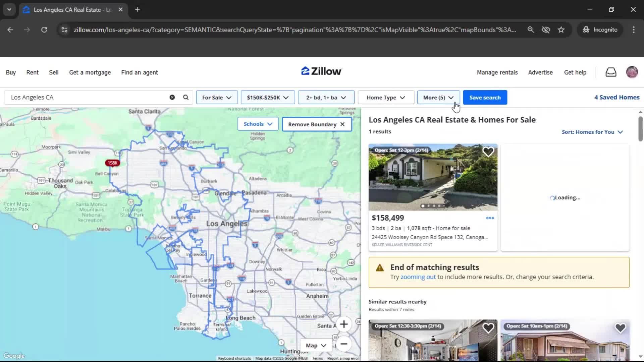Heart the Open Sat 12:30-3:30pm listing

click(x=488, y=328)
